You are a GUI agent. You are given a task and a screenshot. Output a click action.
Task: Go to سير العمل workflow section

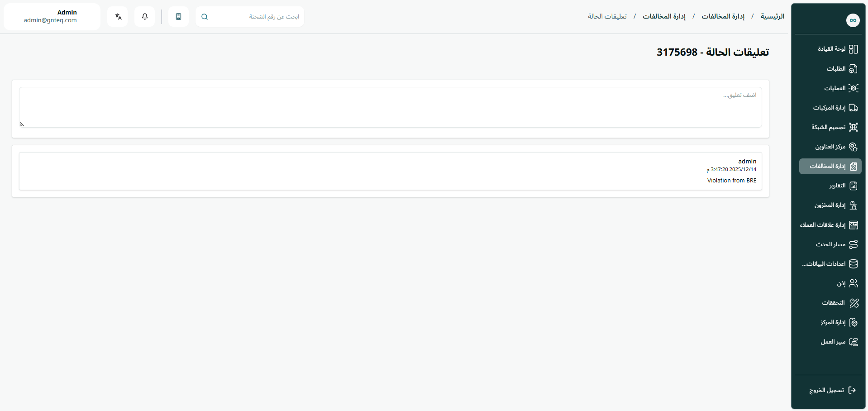(833, 342)
